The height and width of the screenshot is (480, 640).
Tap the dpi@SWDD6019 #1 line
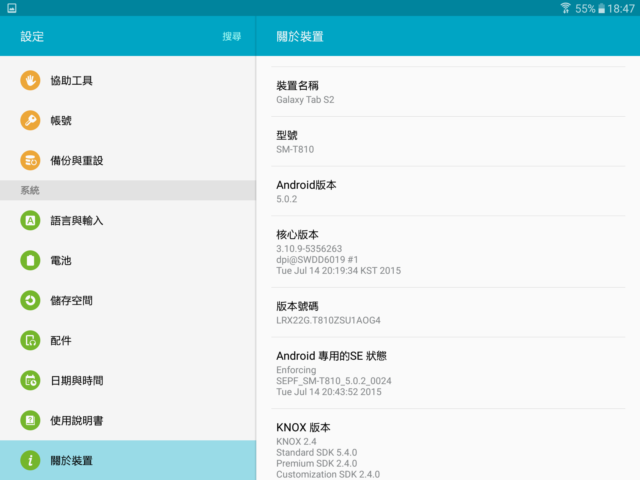point(317,260)
